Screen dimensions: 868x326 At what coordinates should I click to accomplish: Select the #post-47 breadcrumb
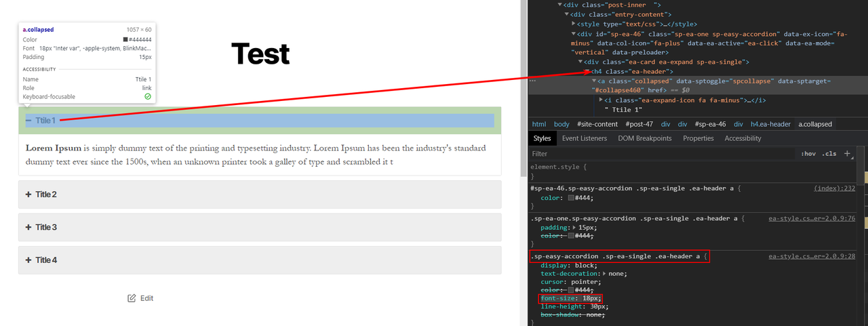(x=640, y=124)
